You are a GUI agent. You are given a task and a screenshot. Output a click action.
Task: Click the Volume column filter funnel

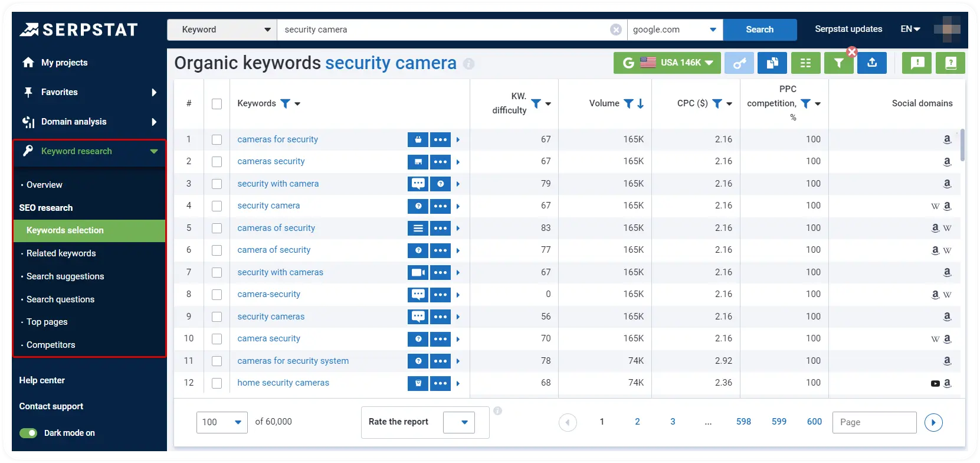[x=629, y=103]
